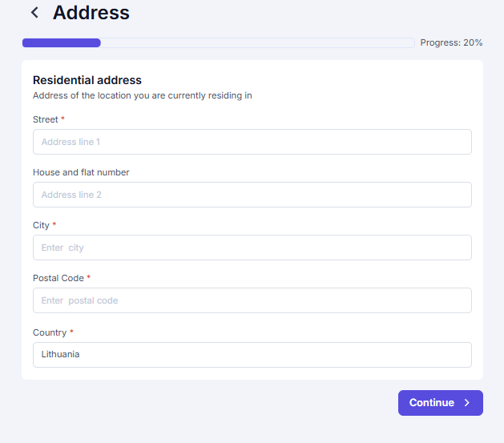This screenshot has width=504, height=443.
Task: Click the Address page title
Action: click(x=91, y=13)
